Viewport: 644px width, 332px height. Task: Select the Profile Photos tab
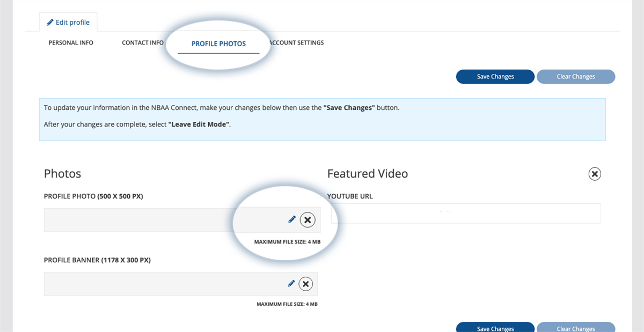point(218,44)
